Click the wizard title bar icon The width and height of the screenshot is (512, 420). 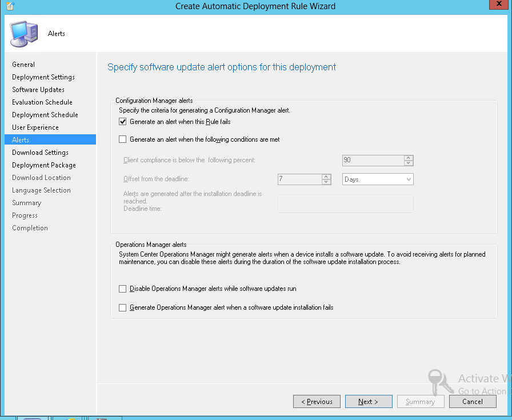[10, 6]
